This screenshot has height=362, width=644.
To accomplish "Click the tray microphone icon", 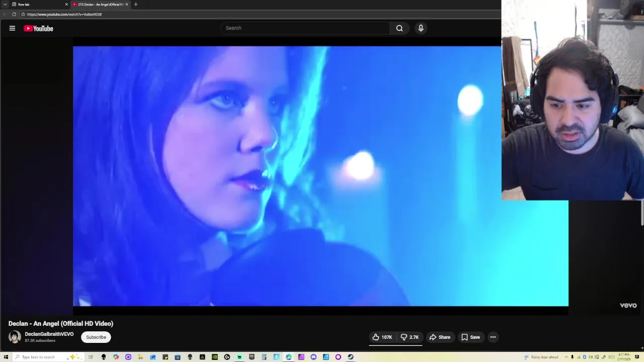I will click(572, 357).
